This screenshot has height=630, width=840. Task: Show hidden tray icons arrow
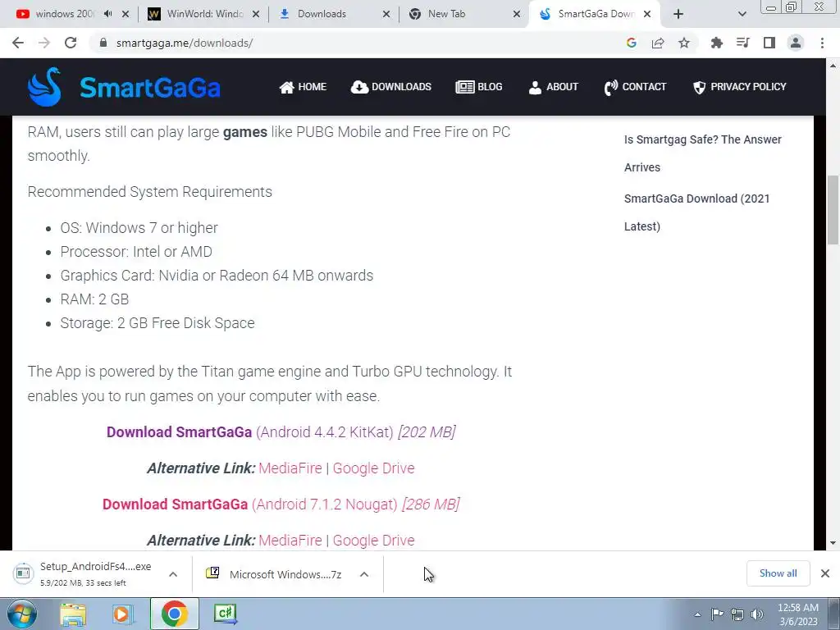697,614
